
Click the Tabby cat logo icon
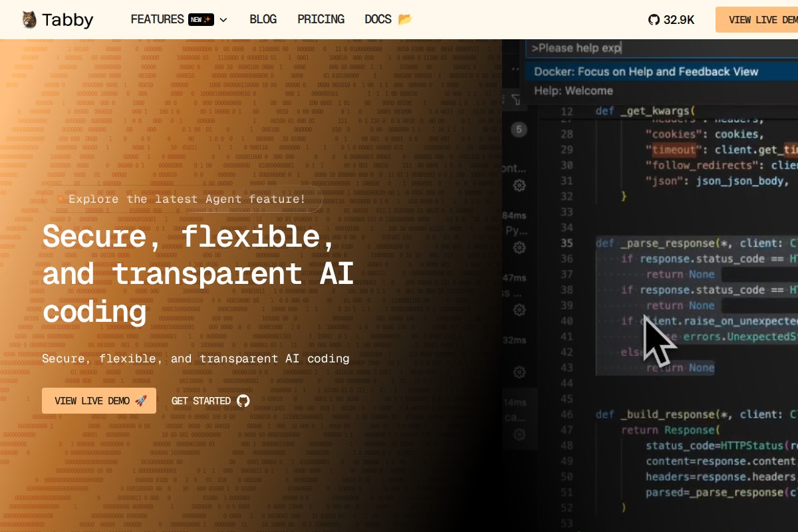29,20
